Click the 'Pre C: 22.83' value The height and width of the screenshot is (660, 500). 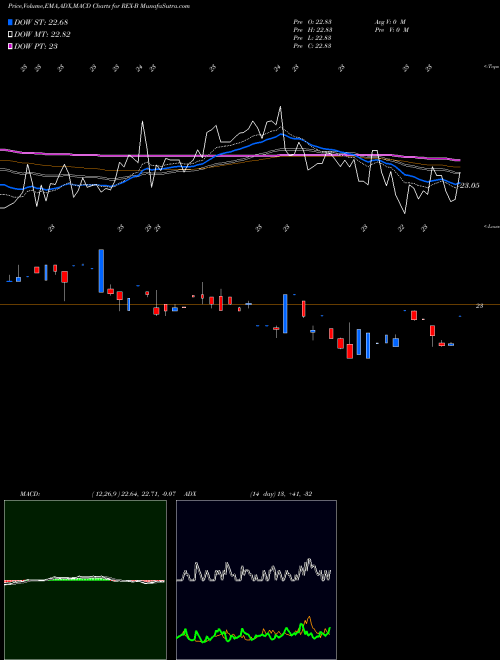pos(313,46)
